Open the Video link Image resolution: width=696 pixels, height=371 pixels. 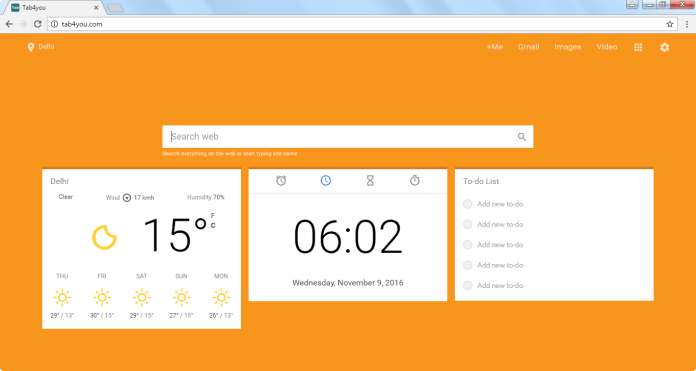click(607, 47)
